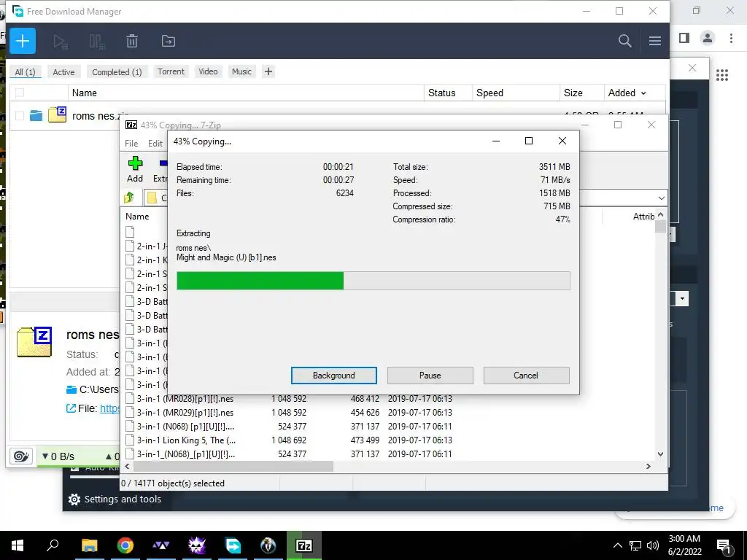Click the Pause button

click(x=430, y=376)
